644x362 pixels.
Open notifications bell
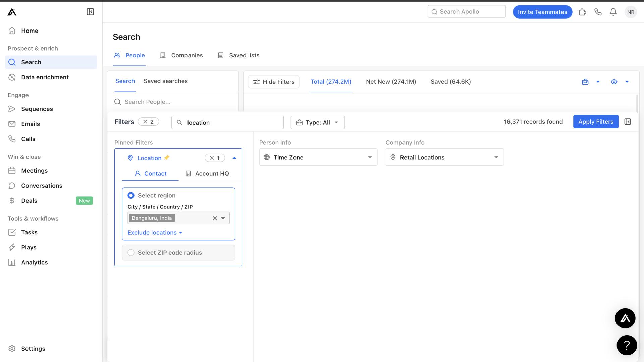coord(613,12)
